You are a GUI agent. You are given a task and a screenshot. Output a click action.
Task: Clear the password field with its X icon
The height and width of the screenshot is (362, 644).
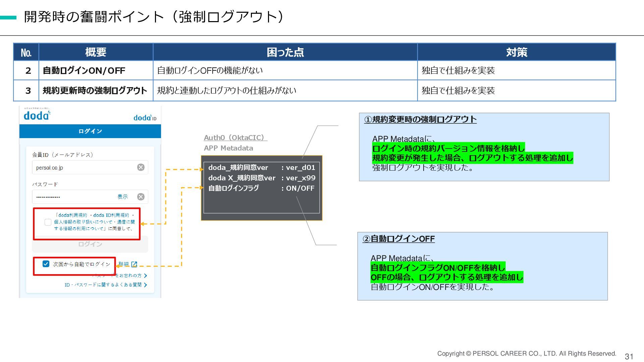coord(141,197)
